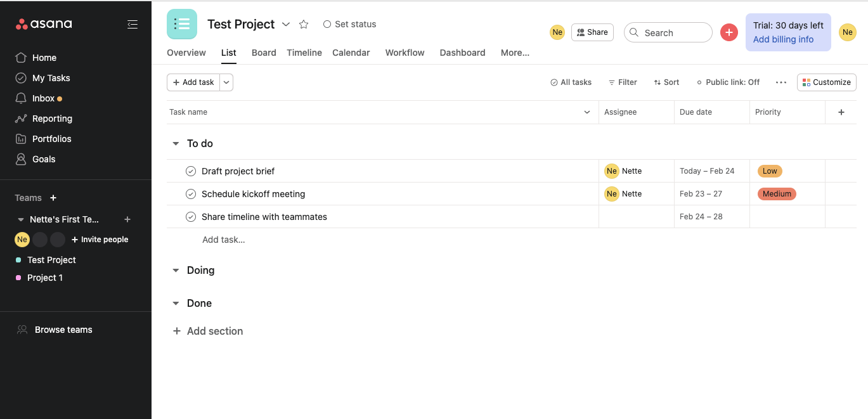Mark Draft project brief as complete
Screen dimensions: 868x419
(191, 171)
